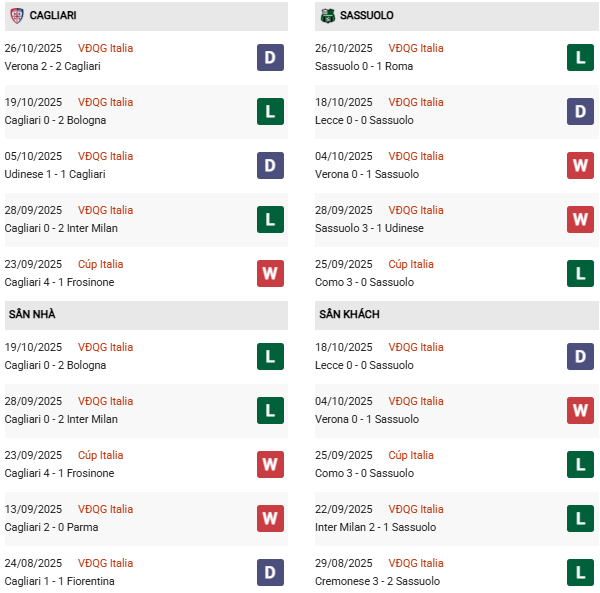This screenshot has height=593, width=600.
Task: Click the W badge for Cagliari 4-1 Frosinone under Cagliari
Action: click(270, 273)
